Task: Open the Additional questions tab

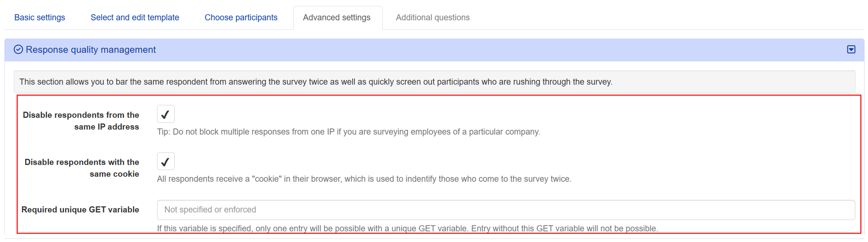Action: [x=433, y=17]
